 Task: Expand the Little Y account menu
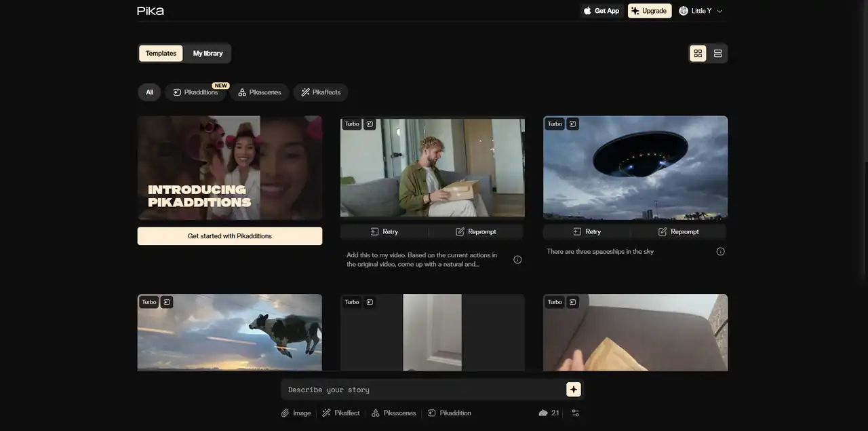701,11
